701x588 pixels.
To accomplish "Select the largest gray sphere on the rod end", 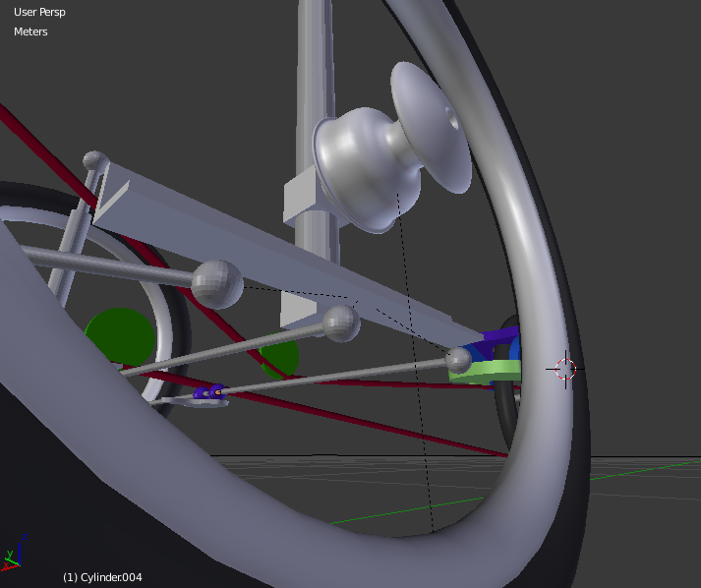I will (x=217, y=285).
